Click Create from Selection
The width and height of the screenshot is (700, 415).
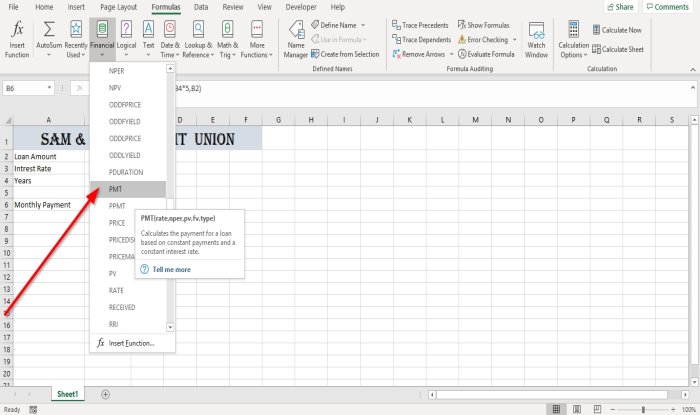[345, 54]
